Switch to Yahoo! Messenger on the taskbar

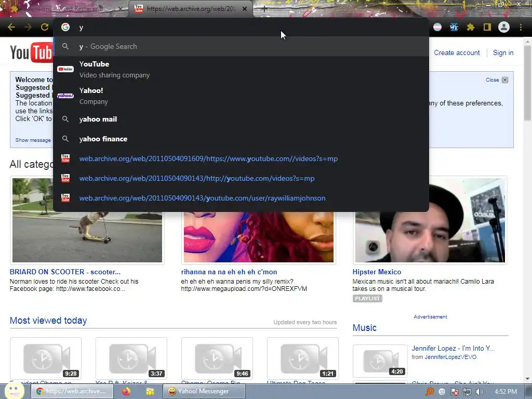click(204, 391)
